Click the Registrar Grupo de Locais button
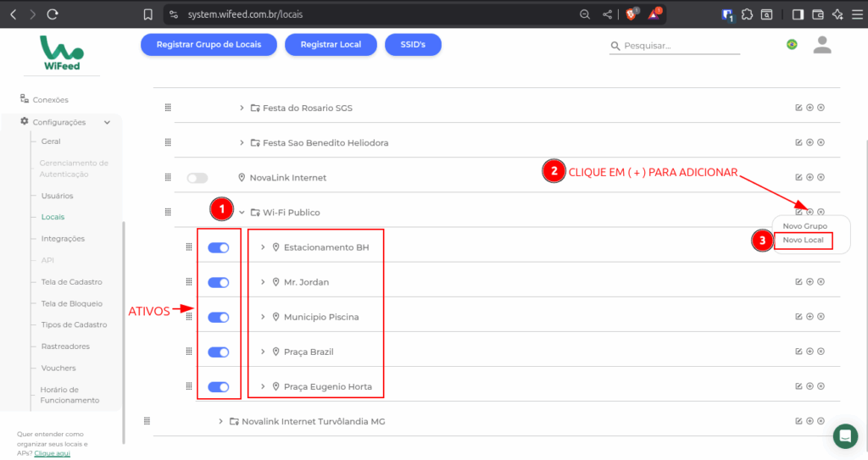Viewport: 868px width, 460px height. click(x=209, y=45)
